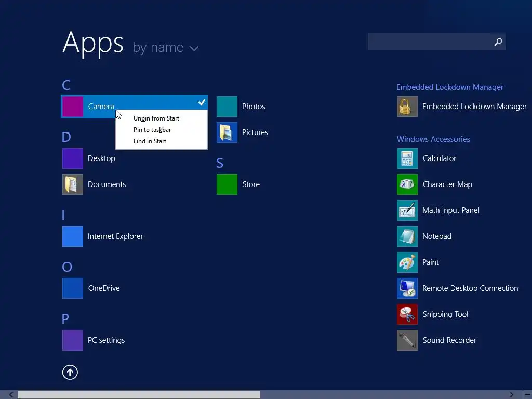Open the Documents folder icon
The image size is (532, 399).
[x=73, y=184]
